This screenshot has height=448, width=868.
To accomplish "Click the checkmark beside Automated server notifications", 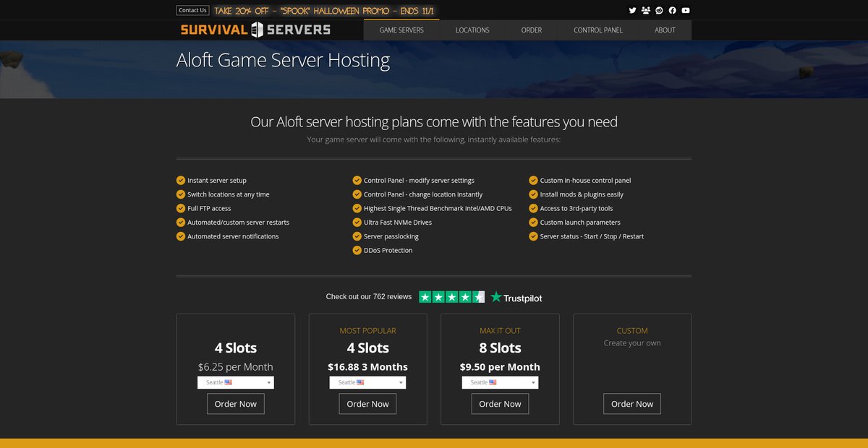I will point(181,236).
